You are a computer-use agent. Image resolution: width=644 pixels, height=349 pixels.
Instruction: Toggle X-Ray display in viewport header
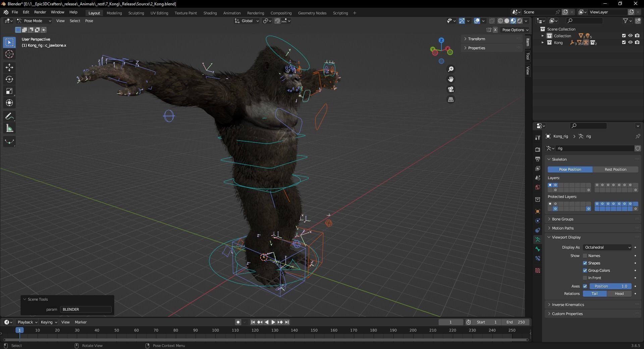pyautogui.click(x=492, y=21)
